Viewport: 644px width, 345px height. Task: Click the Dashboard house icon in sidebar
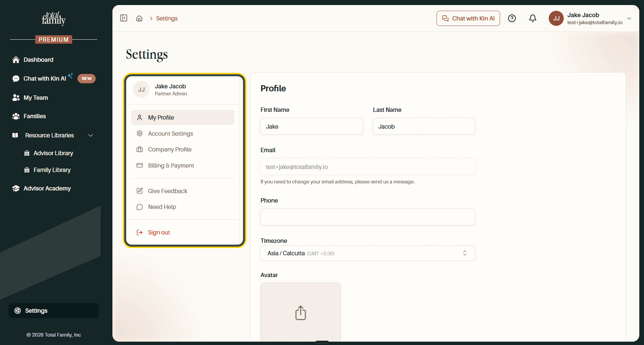tap(16, 60)
